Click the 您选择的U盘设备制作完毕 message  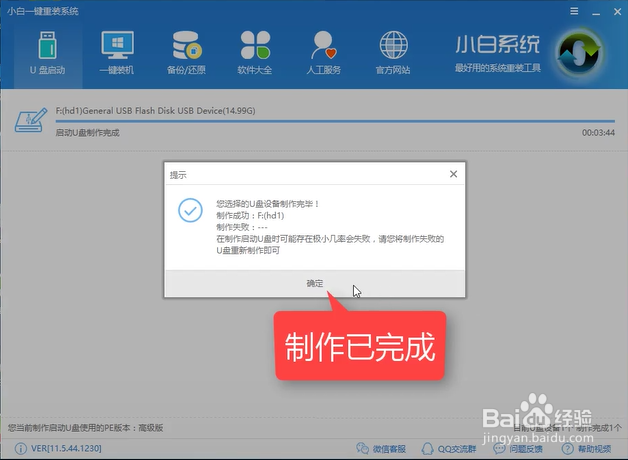[268, 204]
